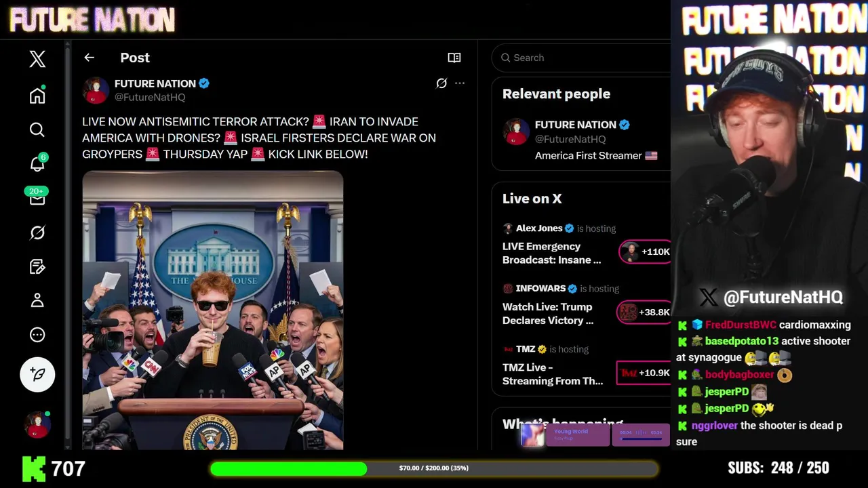The image size is (868, 488).
Task: Click the green Kick logo at bottom
Action: (34, 468)
